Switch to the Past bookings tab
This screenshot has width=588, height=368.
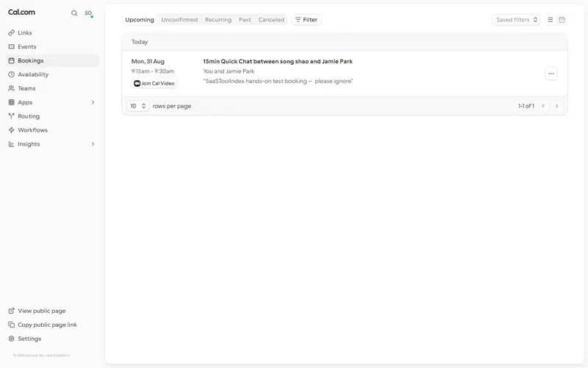245,20
